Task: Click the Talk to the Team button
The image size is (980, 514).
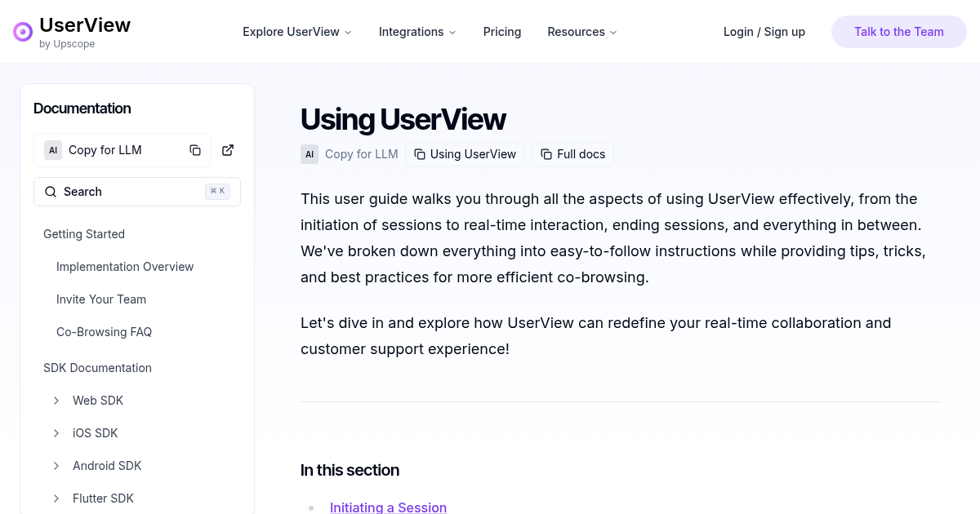Action: point(899,32)
